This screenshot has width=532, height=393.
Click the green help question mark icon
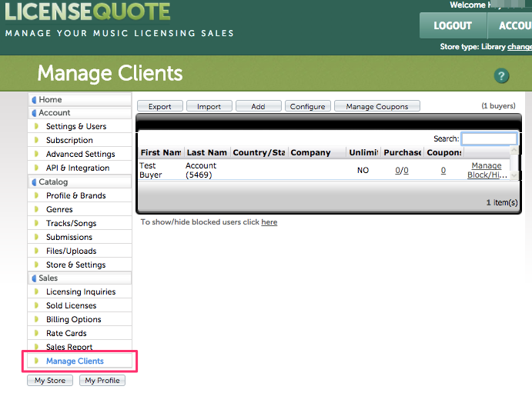tap(502, 75)
